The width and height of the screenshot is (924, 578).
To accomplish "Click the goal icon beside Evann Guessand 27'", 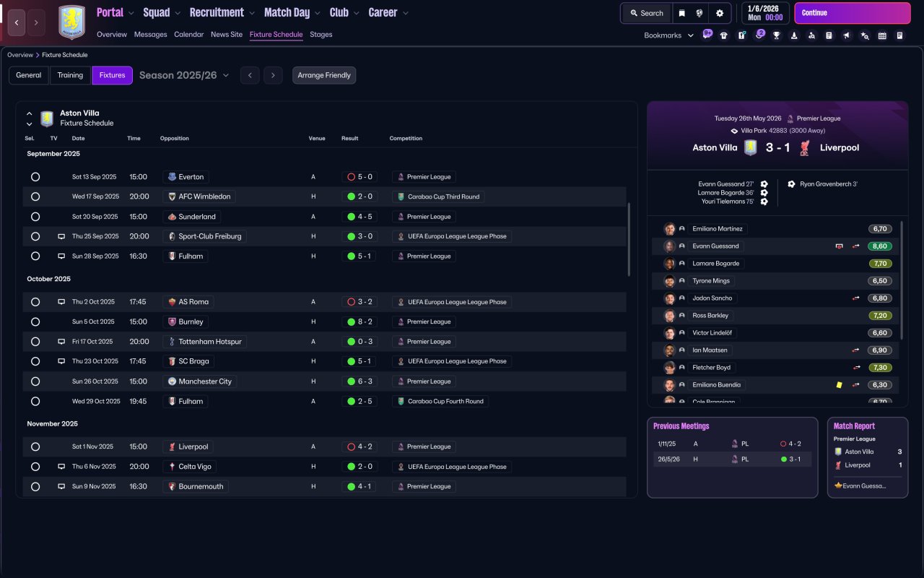I will pyautogui.click(x=764, y=184).
